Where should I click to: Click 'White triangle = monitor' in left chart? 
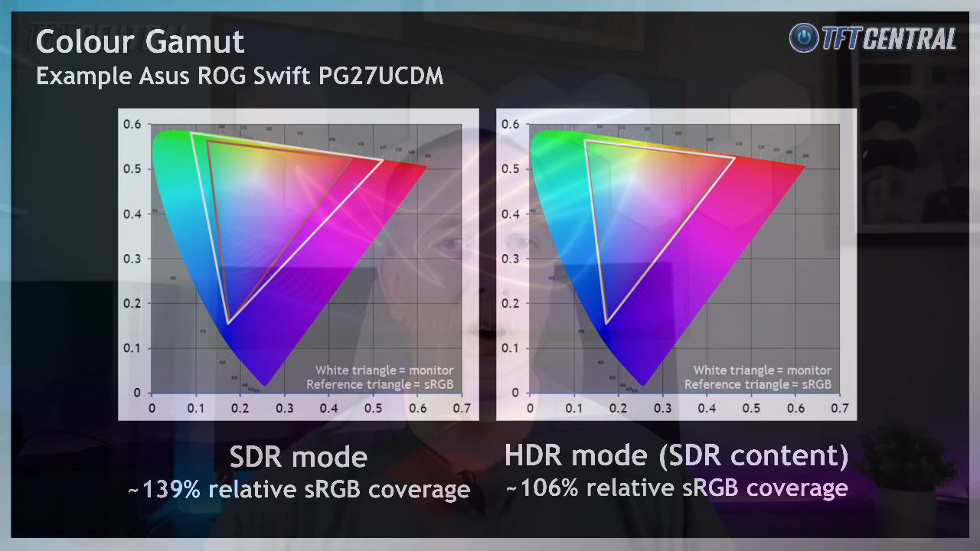point(384,370)
